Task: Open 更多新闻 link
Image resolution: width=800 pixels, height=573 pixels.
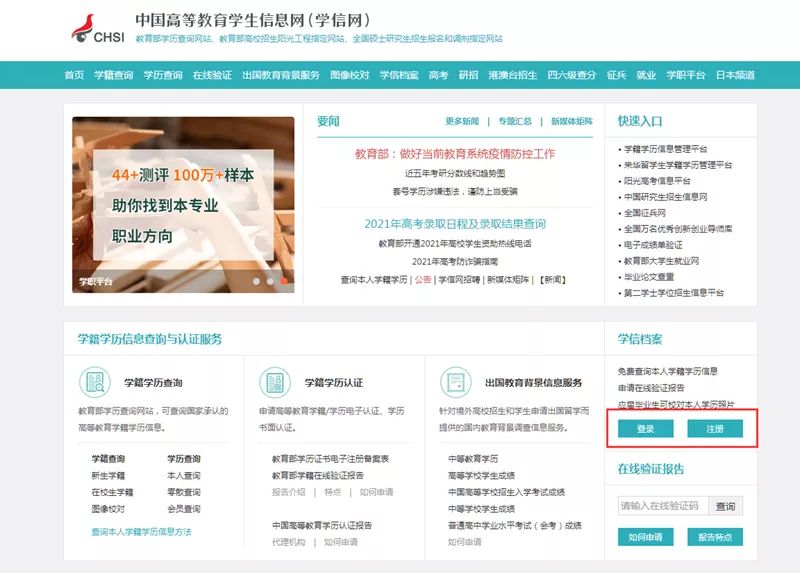Action: [x=462, y=121]
